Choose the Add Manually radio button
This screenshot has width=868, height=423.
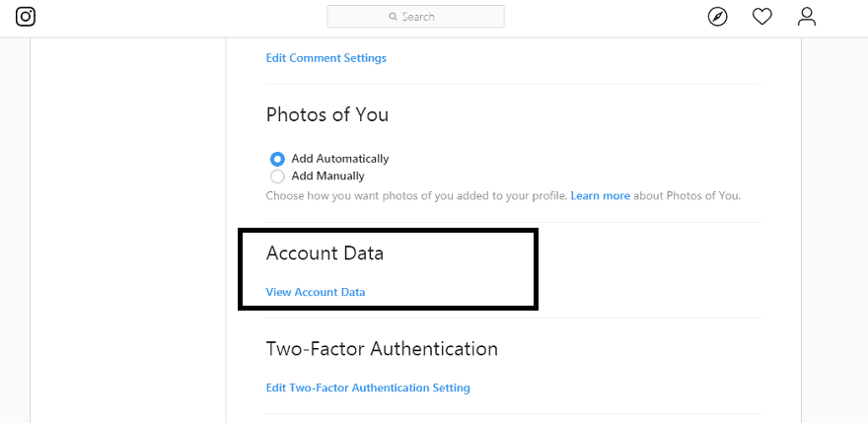277,176
